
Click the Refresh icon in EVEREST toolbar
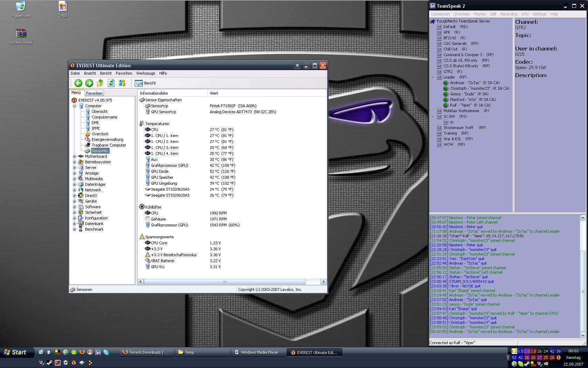(111, 83)
